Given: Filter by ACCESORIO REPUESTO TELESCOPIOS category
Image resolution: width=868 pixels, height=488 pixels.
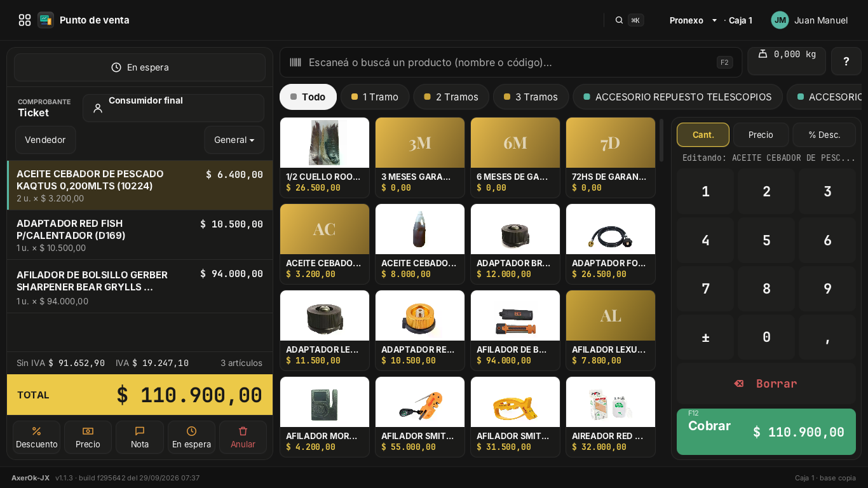Looking at the screenshot, I should click(677, 97).
